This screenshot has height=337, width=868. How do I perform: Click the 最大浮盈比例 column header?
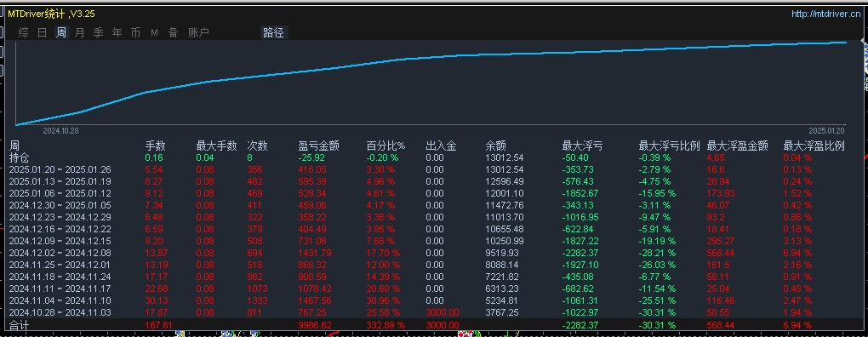(x=814, y=146)
